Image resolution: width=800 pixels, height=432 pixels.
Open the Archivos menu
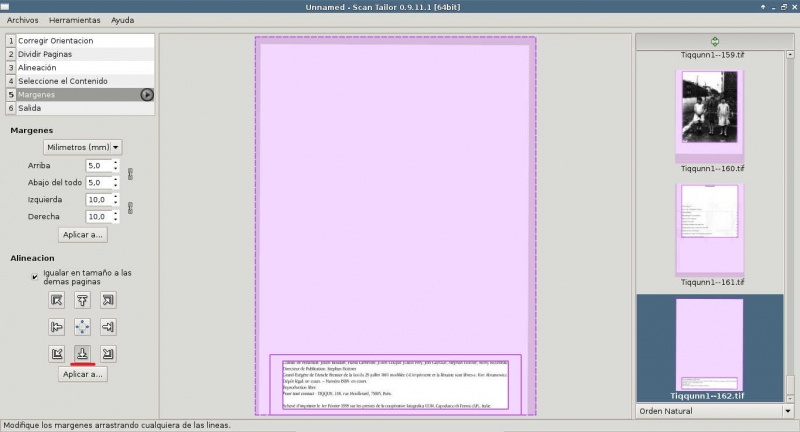coord(22,20)
